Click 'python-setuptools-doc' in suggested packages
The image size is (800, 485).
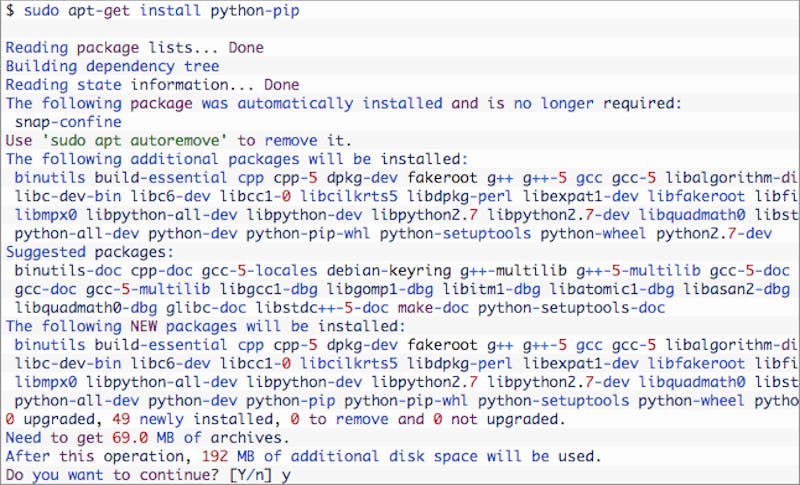point(571,308)
